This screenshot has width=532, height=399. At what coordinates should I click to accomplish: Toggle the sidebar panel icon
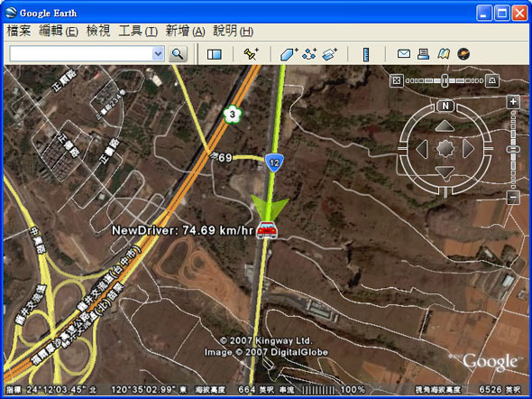[x=214, y=54]
